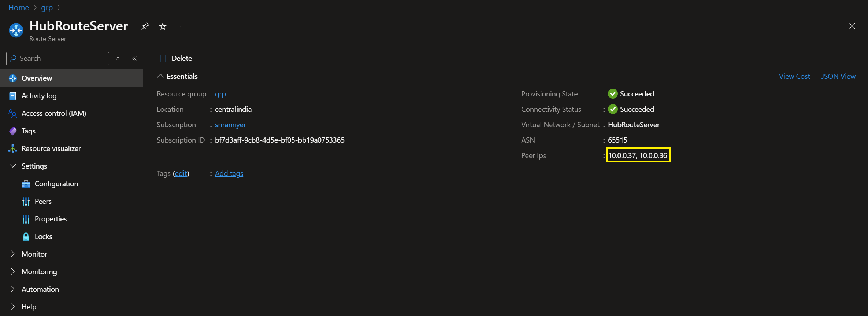
Task: Pin HubRouteServer to dashboard
Action: pyautogui.click(x=145, y=26)
